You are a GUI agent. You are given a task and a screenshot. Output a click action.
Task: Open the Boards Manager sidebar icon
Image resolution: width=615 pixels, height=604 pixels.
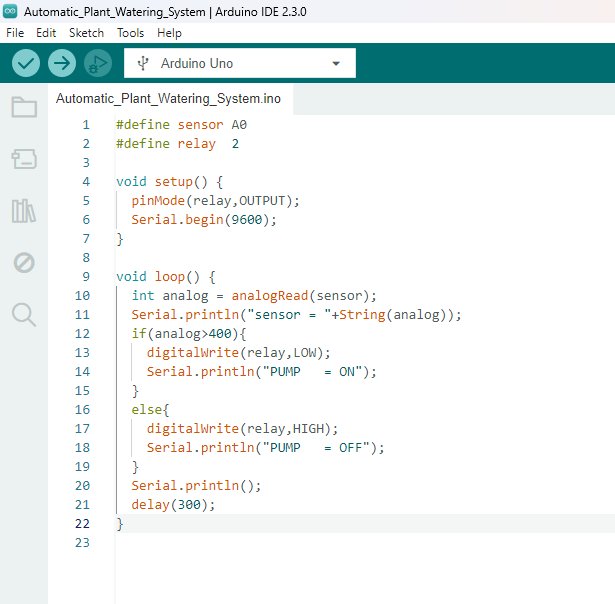24,158
